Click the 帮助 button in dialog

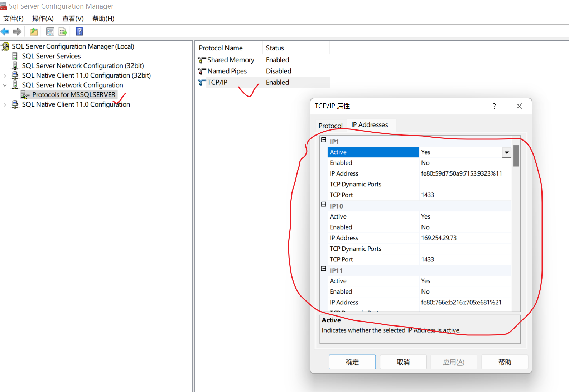505,362
